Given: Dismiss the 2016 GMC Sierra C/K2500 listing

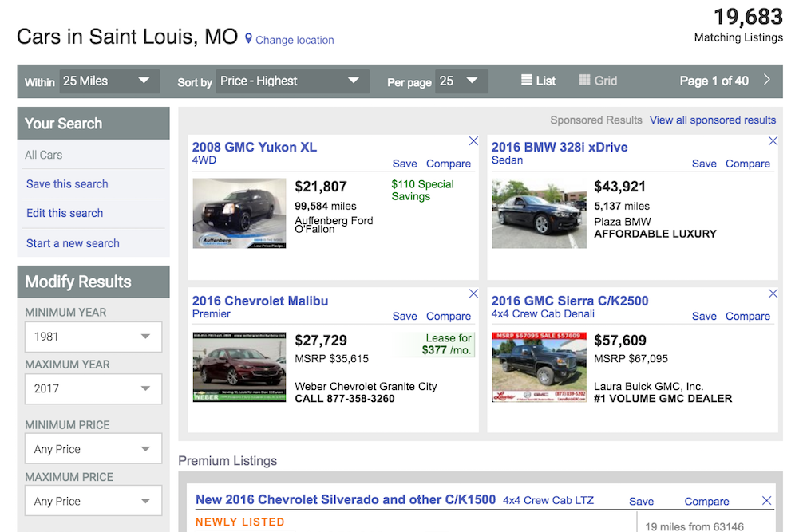Looking at the screenshot, I should click(773, 294).
